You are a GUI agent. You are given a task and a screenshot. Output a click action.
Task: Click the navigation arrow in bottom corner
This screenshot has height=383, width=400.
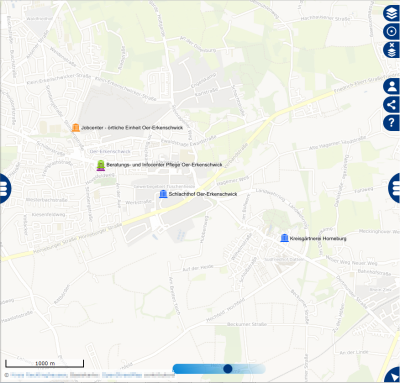coord(392,375)
